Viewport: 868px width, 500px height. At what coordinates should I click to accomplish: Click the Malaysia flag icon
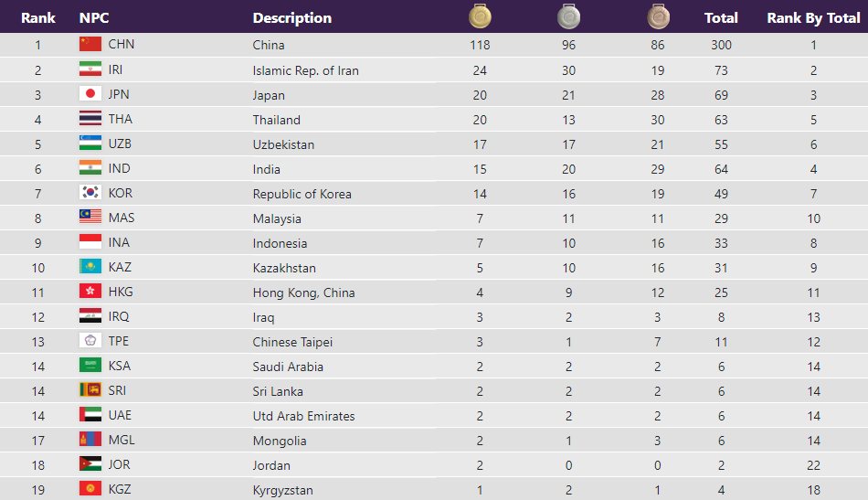pyautogui.click(x=90, y=218)
